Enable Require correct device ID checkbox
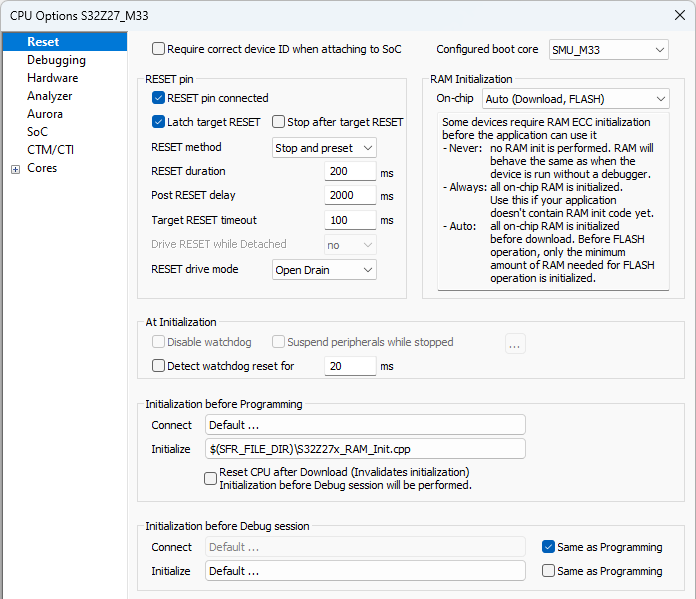This screenshot has height=599, width=696. (159, 49)
